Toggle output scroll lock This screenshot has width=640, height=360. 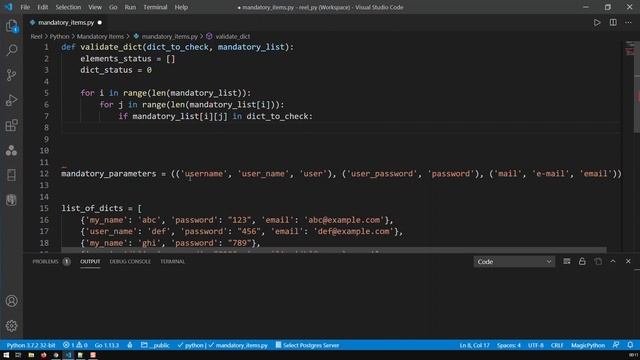[x=582, y=261]
